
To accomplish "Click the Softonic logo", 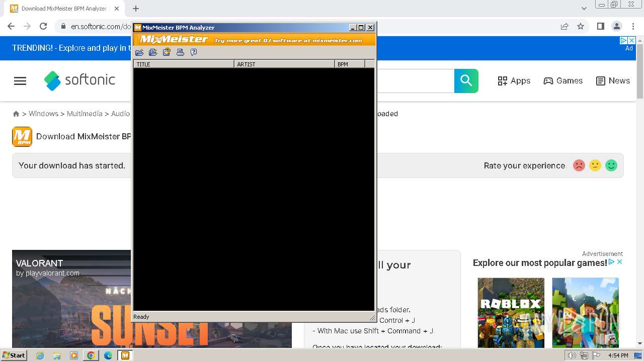I will pos(79,80).
